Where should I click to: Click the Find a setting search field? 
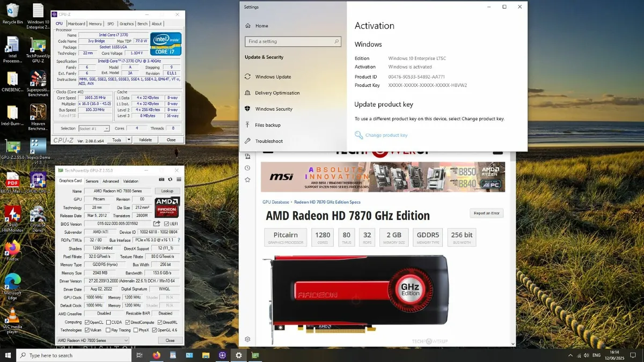[293, 41]
